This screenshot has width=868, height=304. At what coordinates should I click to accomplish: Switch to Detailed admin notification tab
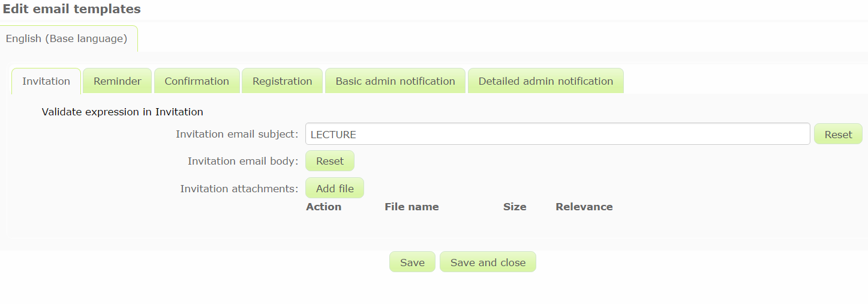[545, 81]
